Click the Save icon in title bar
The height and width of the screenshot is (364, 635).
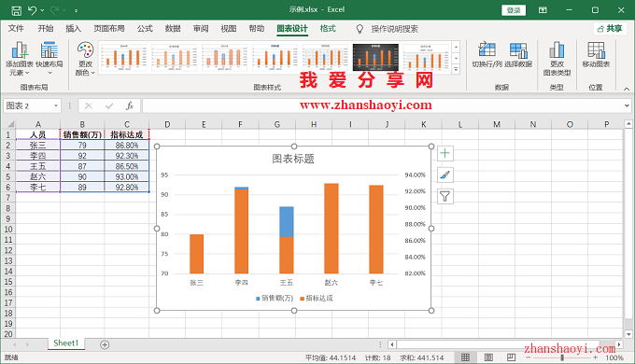pos(16,10)
